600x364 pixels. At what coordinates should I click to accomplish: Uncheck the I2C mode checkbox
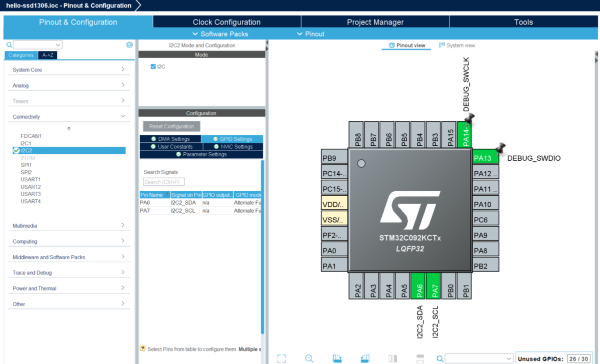153,66
